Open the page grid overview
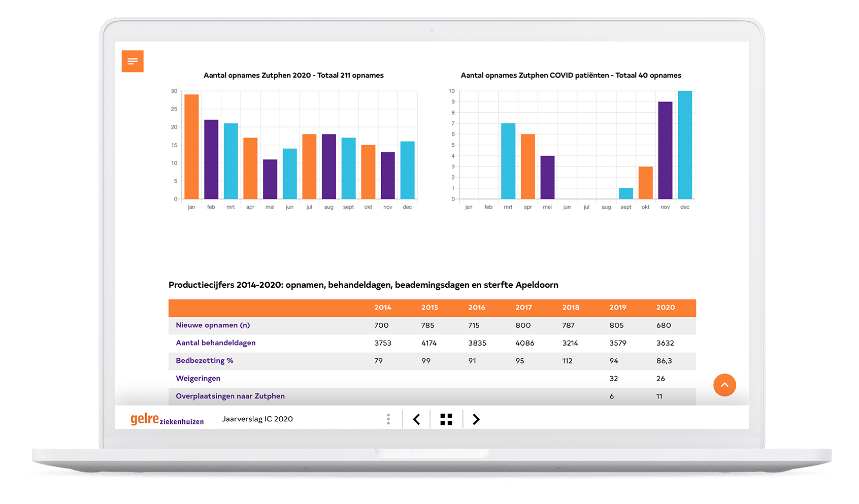This screenshot has height=504, width=859. click(x=446, y=419)
